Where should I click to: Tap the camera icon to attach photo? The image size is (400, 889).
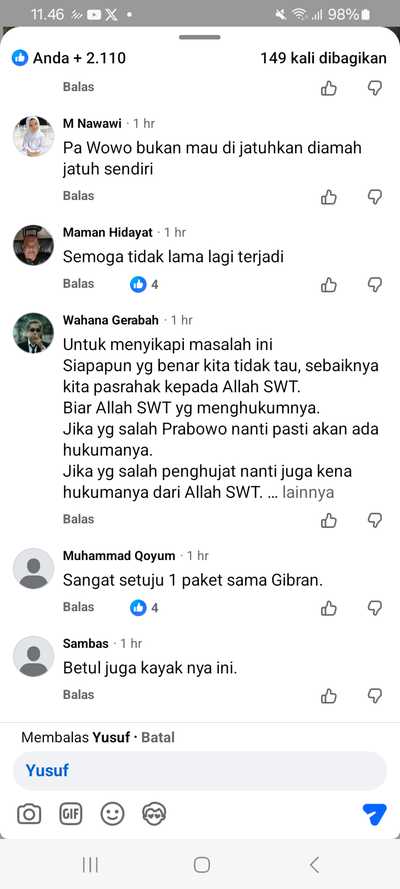[29, 815]
